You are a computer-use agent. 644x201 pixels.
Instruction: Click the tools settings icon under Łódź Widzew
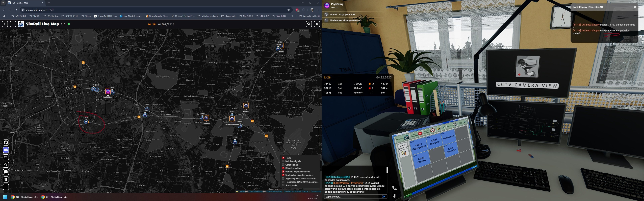pyautogui.click(x=404, y=153)
